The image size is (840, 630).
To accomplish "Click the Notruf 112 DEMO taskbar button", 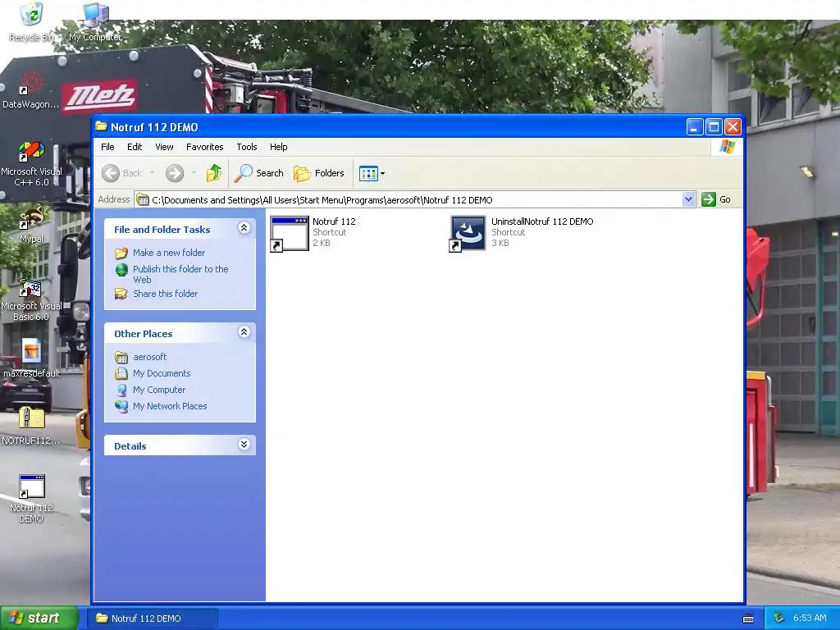I will click(153, 619).
